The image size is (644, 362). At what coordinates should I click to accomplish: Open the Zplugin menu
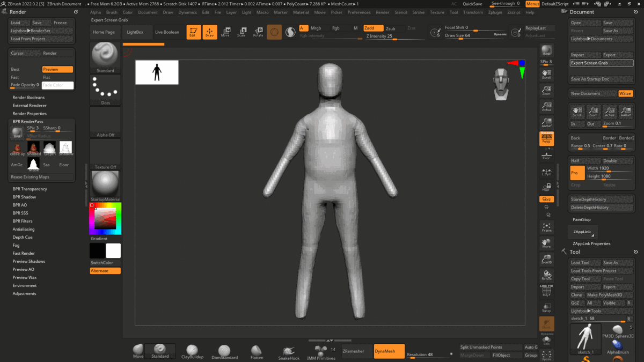pos(495,12)
